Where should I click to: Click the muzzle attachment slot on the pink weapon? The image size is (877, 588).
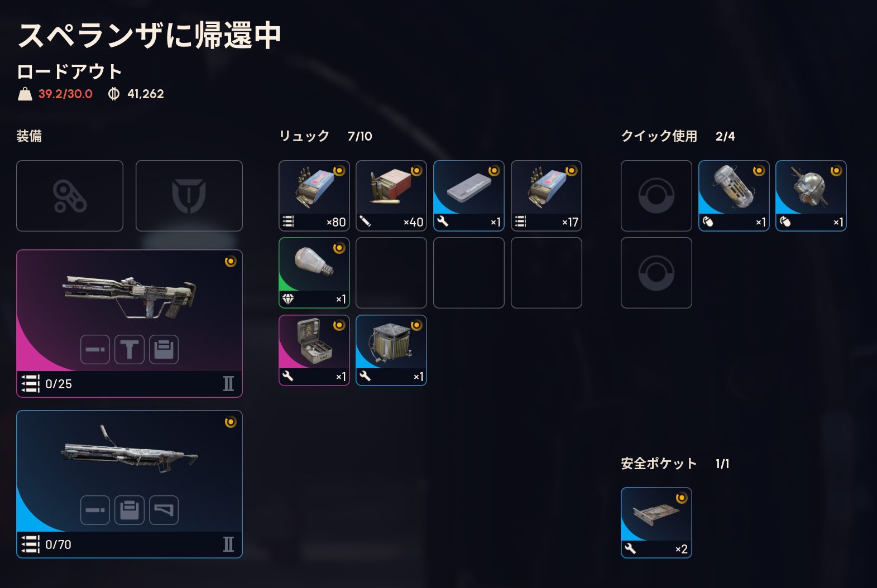[95, 350]
